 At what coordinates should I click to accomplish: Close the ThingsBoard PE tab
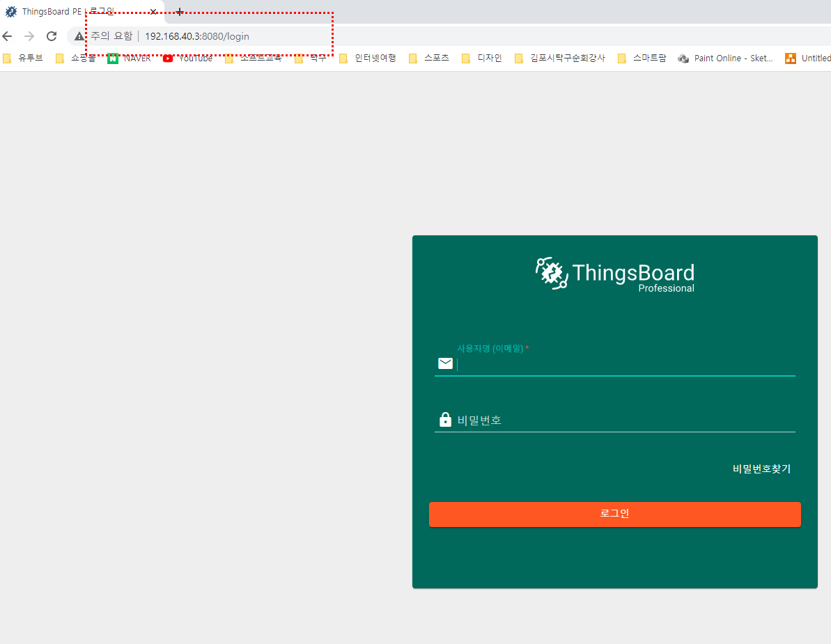point(153,12)
